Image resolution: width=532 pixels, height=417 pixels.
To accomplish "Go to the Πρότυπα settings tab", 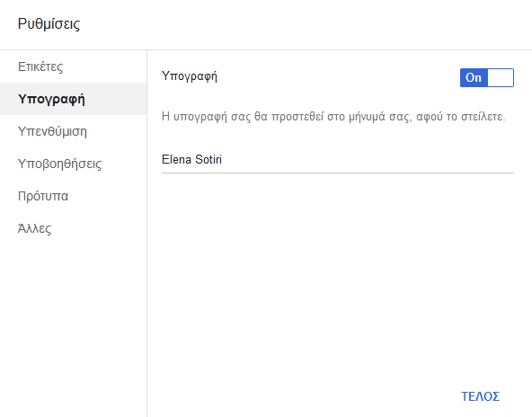I will 74,196.
